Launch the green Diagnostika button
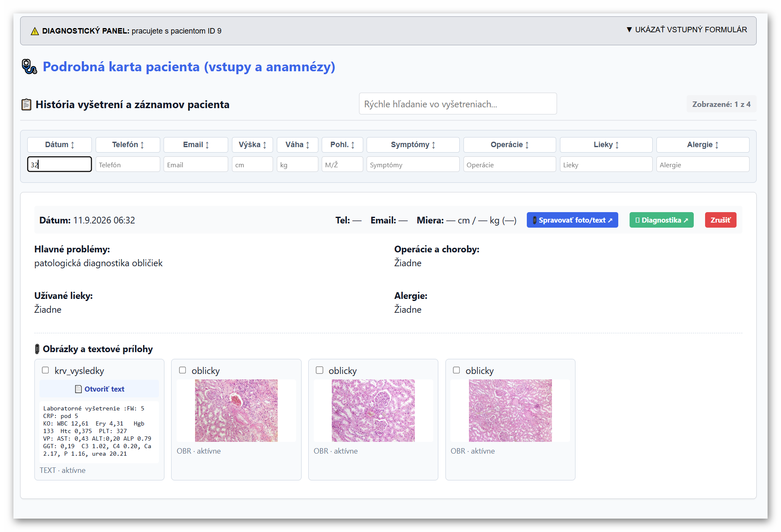Screen dimensions: 781x532 tap(661, 220)
